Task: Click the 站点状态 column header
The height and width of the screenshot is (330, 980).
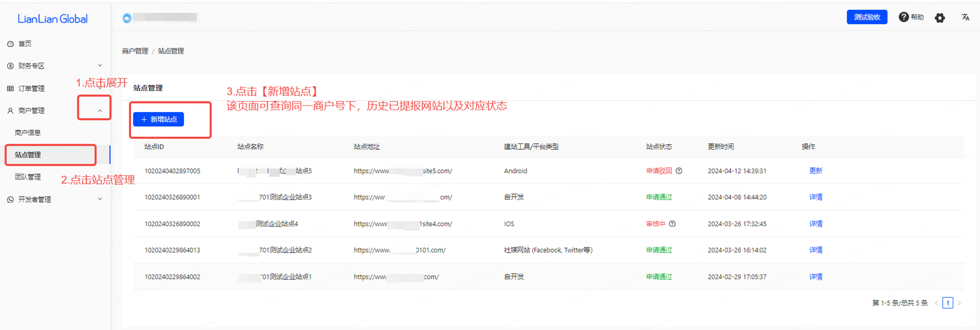Action: pos(659,146)
